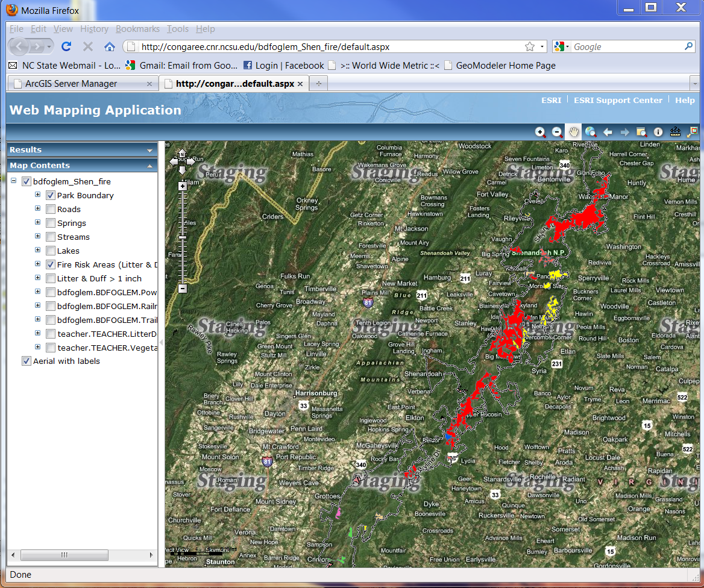This screenshot has width=704, height=588.
Task: Switch to the ArcGIS Server Manager tab
Action: (x=71, y=84)
